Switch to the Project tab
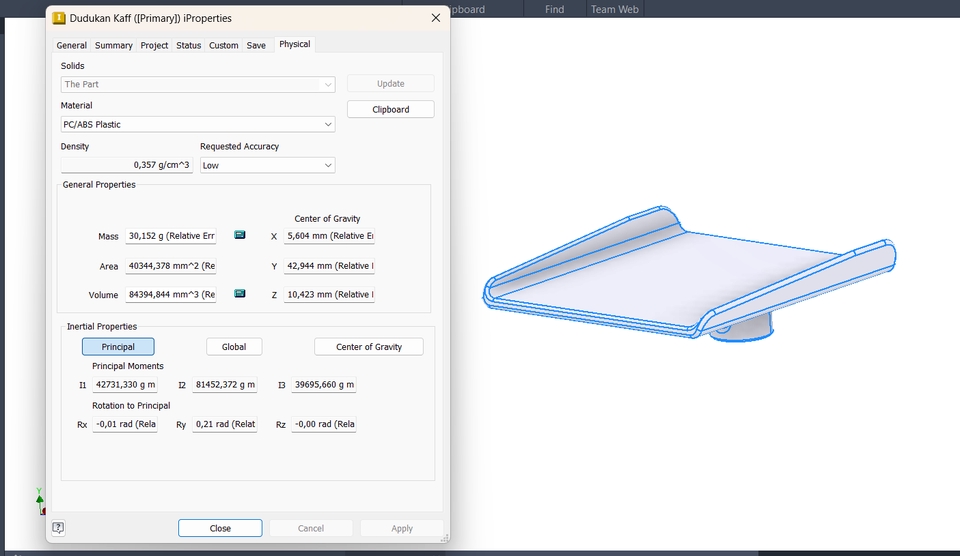Viewport: 960px width, 556px height. pos(154,45)
